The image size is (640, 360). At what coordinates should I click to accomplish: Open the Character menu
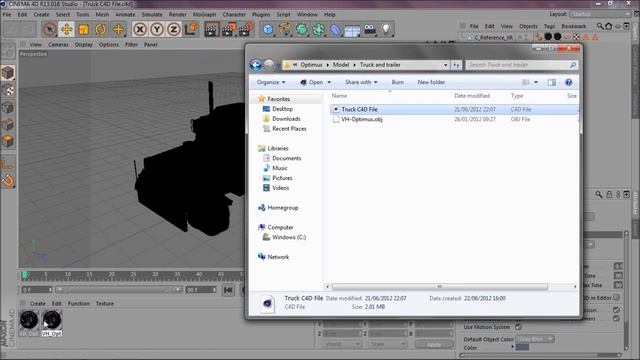click(234, 14)
